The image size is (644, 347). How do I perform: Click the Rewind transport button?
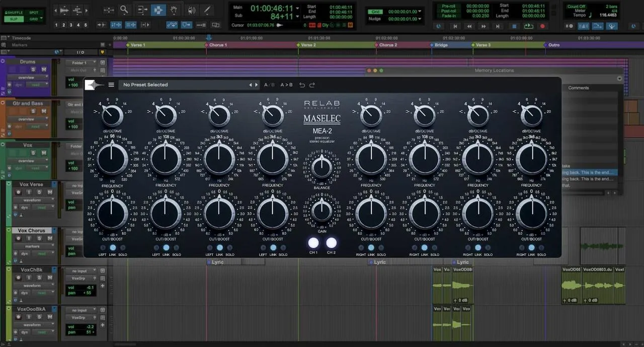tap(470, 26)
